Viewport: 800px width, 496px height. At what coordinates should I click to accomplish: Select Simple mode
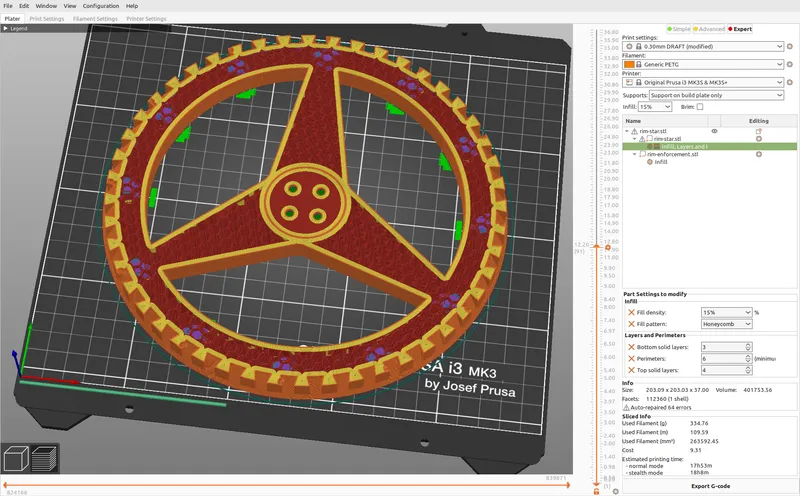(x=679, y=29)
